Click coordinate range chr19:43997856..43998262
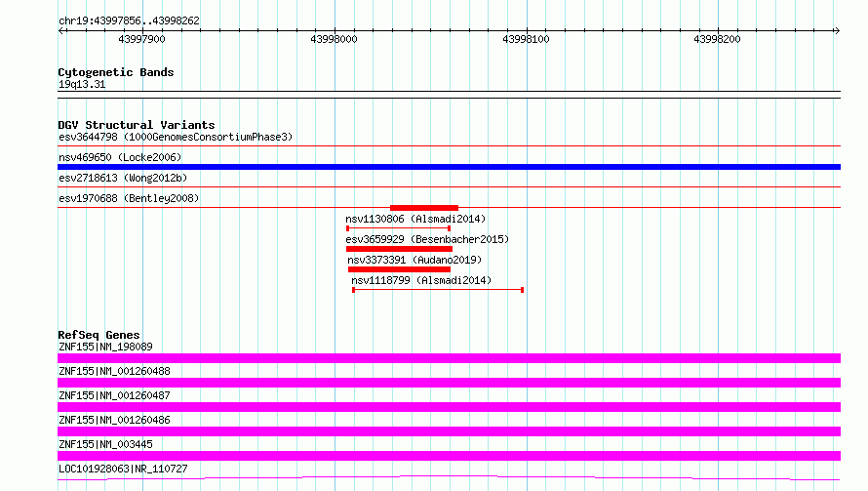 coord(129,20)
